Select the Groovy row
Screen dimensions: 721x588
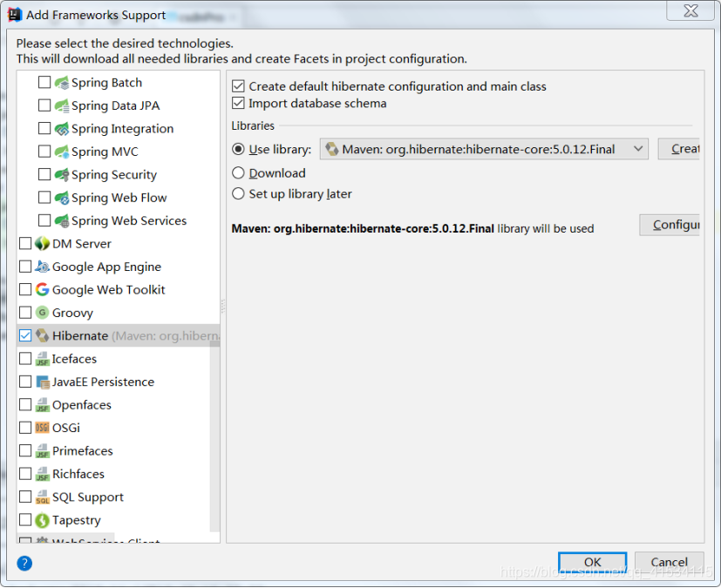pos(119,313)
